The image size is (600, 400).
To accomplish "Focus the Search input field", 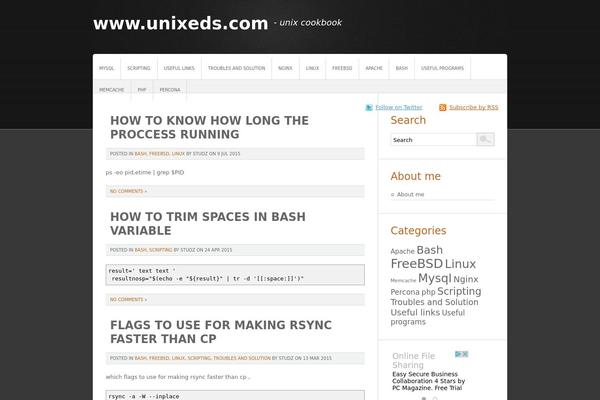I will click(433, 140).
